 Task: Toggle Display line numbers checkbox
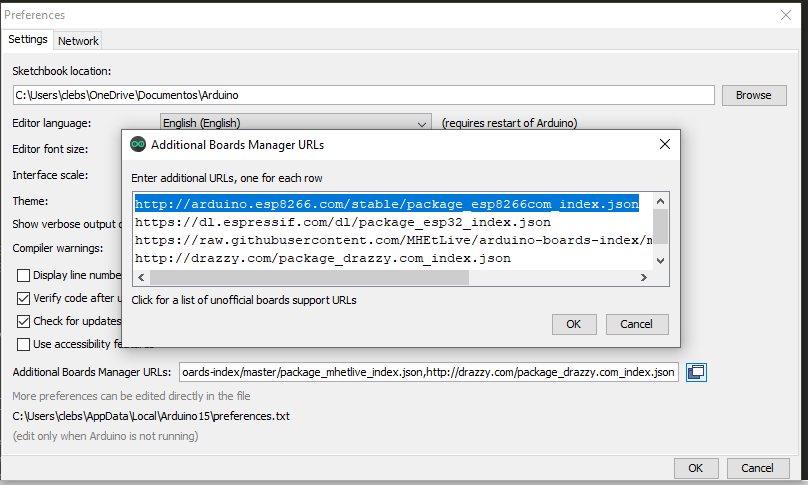pos(23,276)
